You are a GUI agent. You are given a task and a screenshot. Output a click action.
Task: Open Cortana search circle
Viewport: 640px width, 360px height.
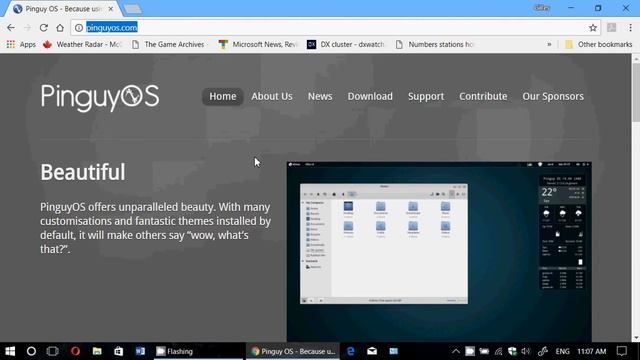coord(31,351)
